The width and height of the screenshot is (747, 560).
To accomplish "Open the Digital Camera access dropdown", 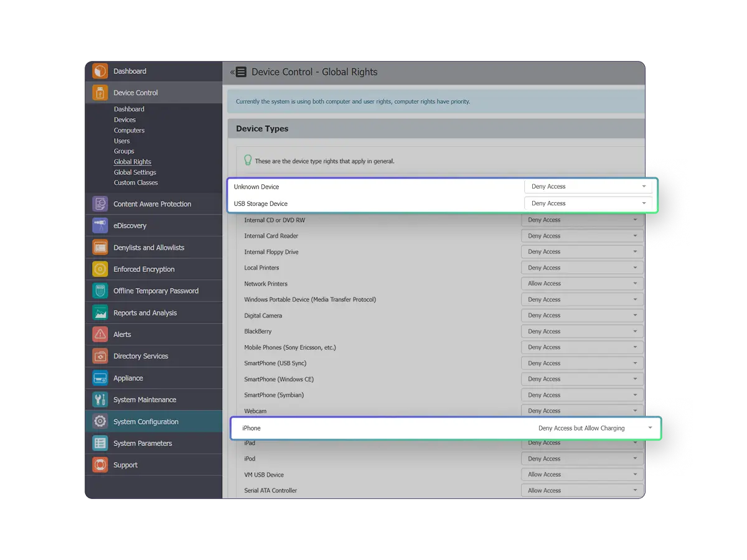I will coord(582,315).
